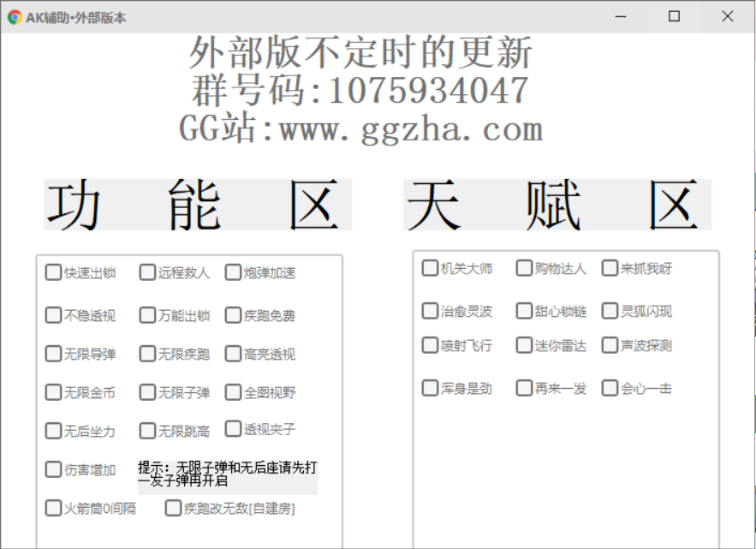
Task: Click the GG站 website address text
Action: pyautogui.click(x=361, y=128)
